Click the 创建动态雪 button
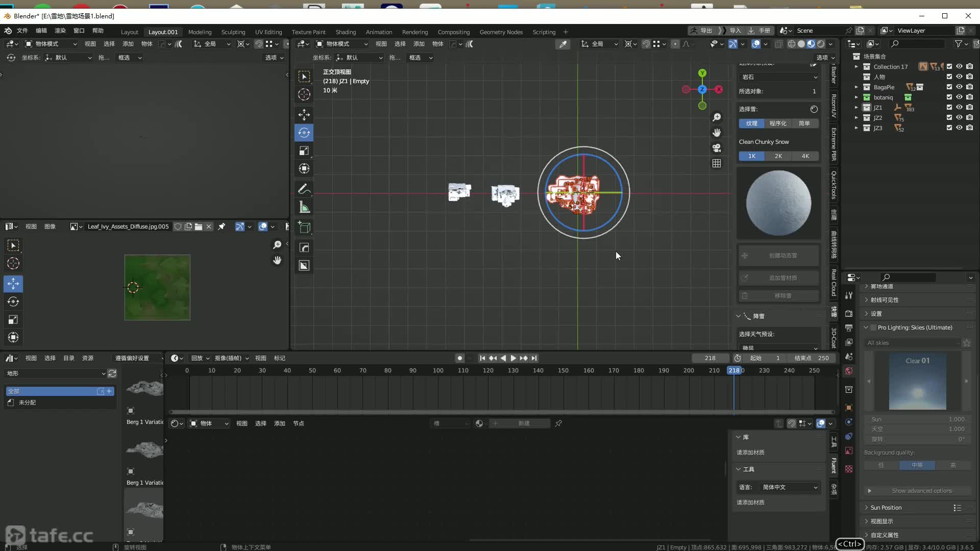This screenshot has height=551, width=980. [x=779, y=256]
